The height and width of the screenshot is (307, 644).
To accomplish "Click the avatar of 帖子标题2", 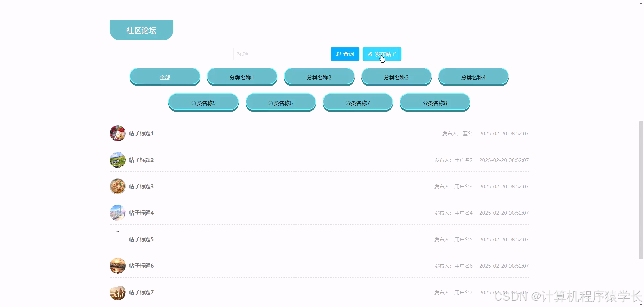I will [x=118, y=160].
